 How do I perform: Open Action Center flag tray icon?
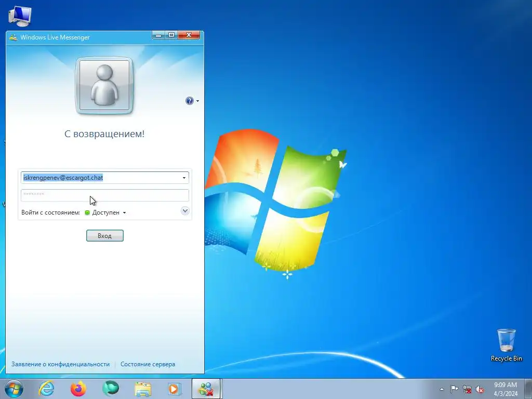[454, 389]
